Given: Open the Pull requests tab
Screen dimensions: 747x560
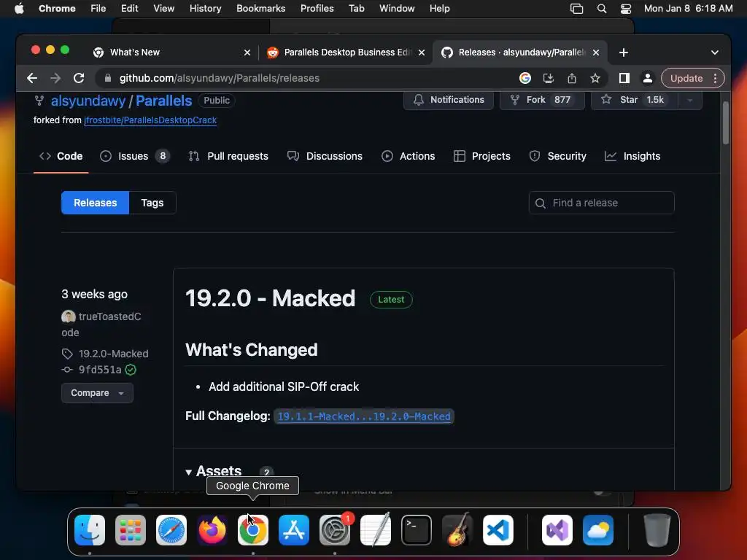Looking at the screenshot, I should tap(228, 156).
